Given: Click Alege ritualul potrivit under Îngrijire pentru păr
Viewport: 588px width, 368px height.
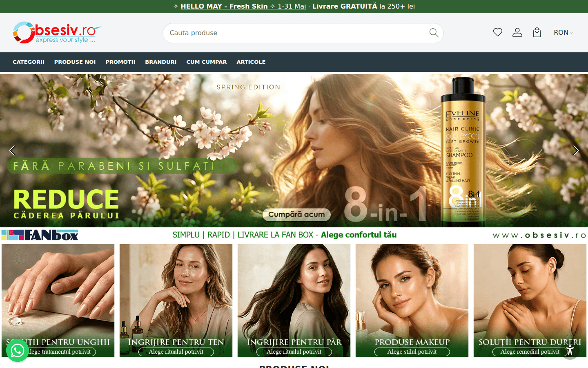Looking at the screenshot, I should pos(294,352).
